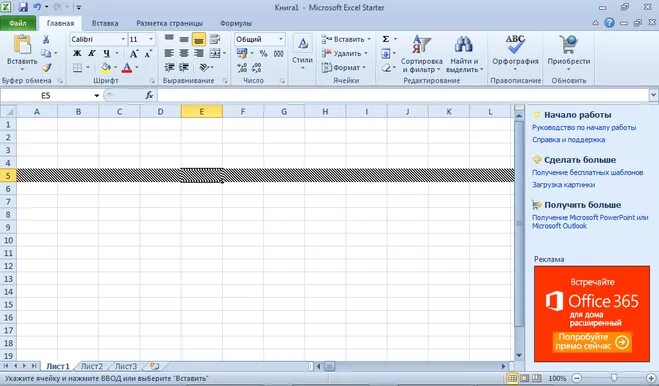
Task: Open the Загрузка картинки link
Action: [x=563, y=185]
